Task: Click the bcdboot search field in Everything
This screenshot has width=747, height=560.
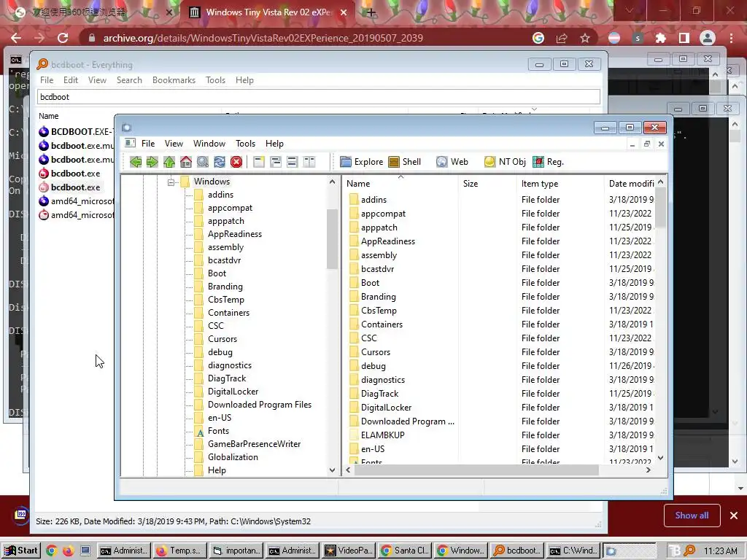Action: 318,97
